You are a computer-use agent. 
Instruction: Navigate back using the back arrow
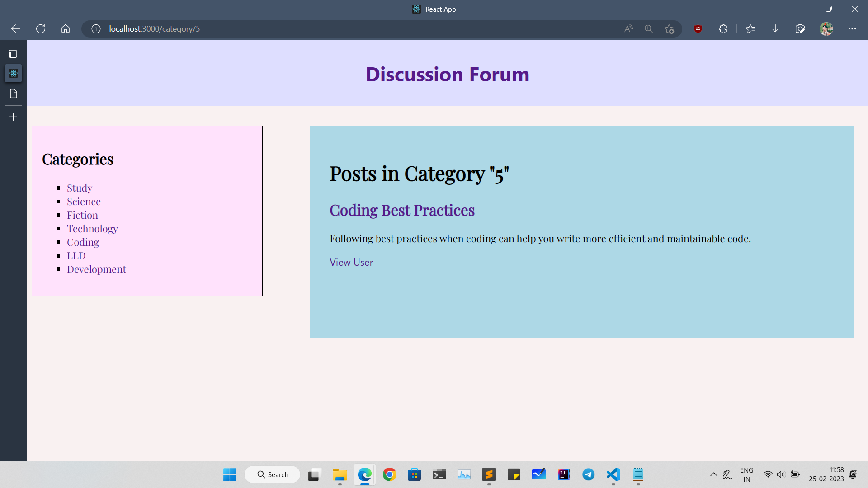click(x=15, y=29)
